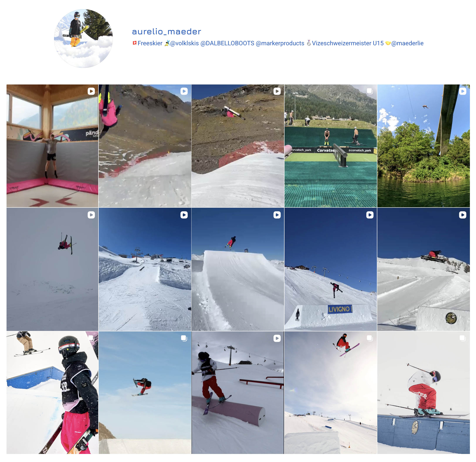Click video icon on foggy grey sky post

click(91, 215)
